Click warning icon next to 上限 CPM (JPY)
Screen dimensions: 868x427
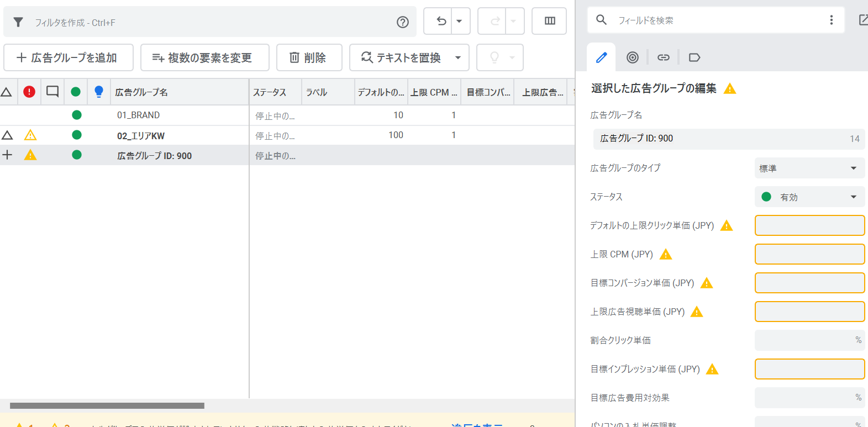point(666,254)
